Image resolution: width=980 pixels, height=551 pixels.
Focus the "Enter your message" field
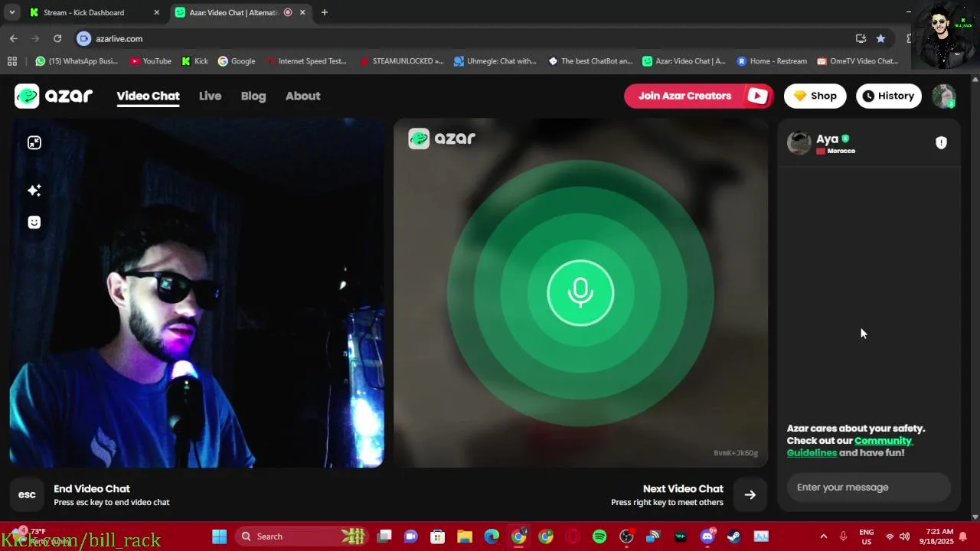[x=869, y=487]
